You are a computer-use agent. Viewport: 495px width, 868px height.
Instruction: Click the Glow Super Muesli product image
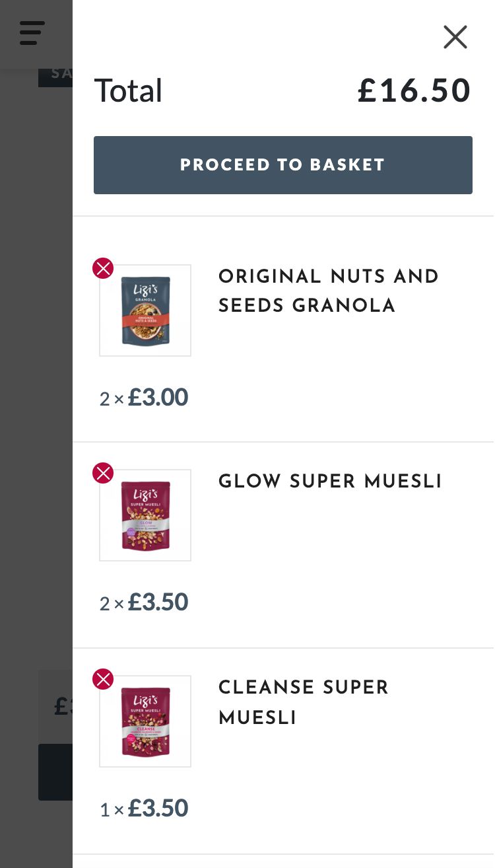[x=145, y=515]
